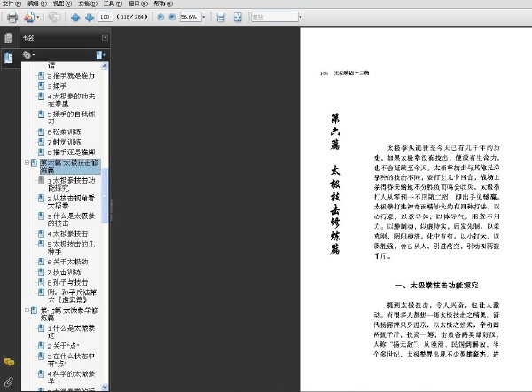The image size is (532, 392).
Task: Select bookmark 5 太极技击的几种手
Action: coord(71,247)
